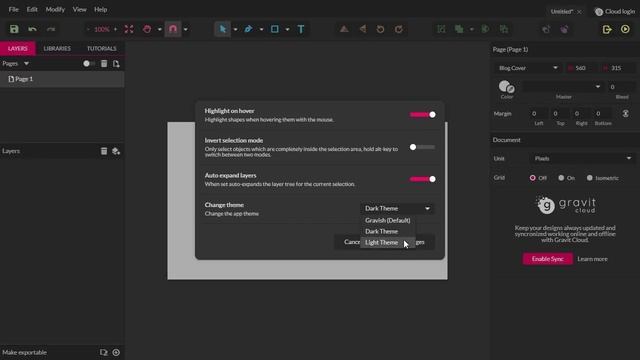This screenshot has width=640, height=360.
Task: Click the add new layer icon
Action: 116,151
